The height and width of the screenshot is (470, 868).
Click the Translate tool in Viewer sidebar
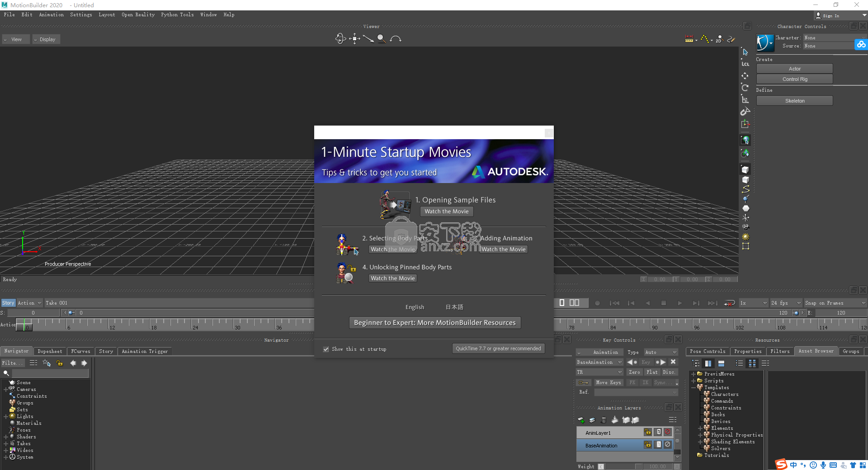pyautogui.click(x=745, y=76)
